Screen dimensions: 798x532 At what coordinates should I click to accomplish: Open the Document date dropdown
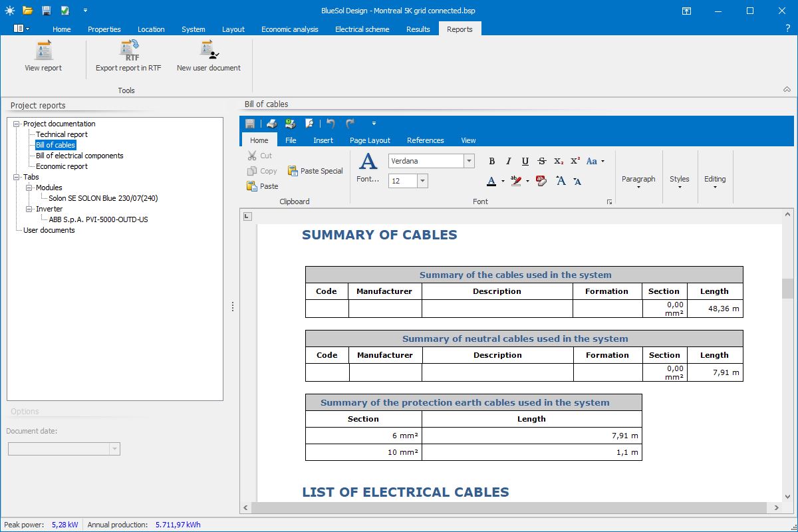(x=115, y=449)
